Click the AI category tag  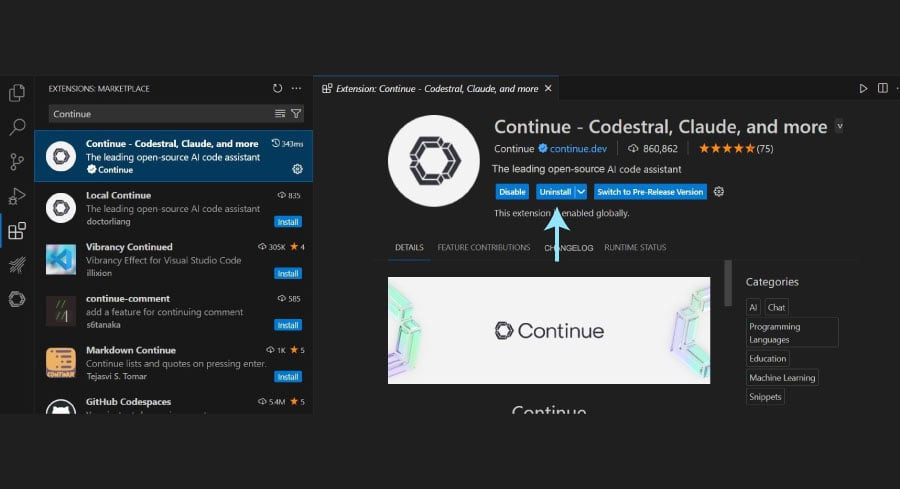(753, 307)
